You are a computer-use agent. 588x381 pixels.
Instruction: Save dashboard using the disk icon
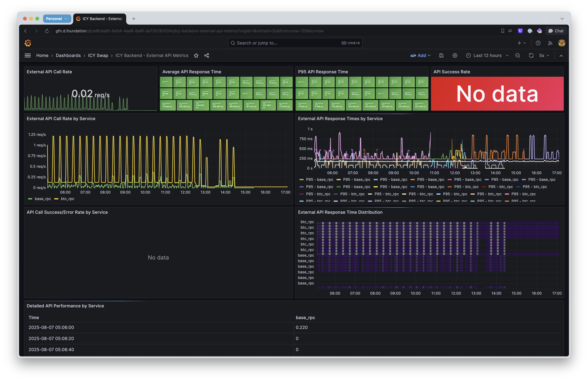pos(441,56)
